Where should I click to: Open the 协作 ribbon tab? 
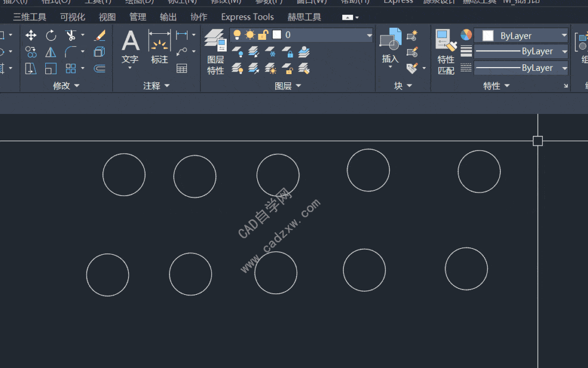click(x=199, y=17)
